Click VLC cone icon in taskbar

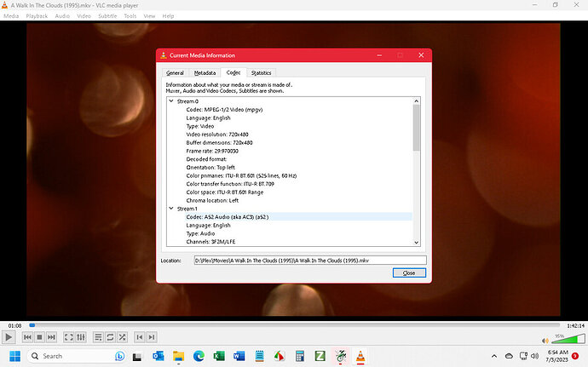pos(360,356)
